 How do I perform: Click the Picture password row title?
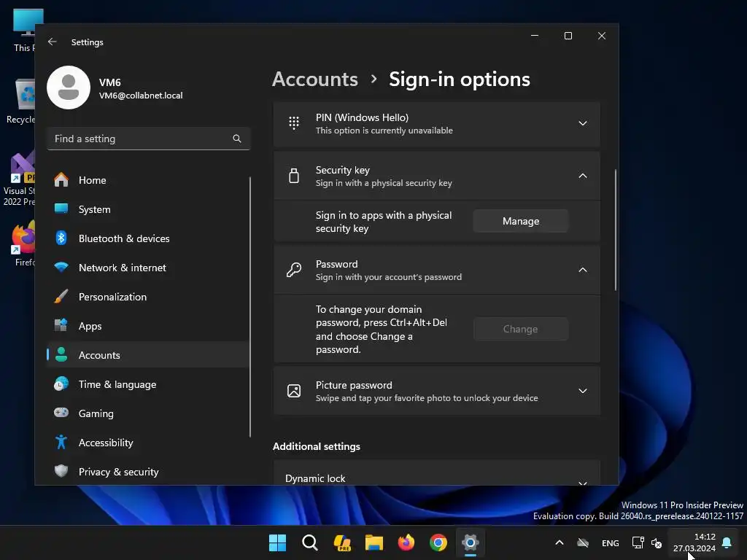(354, 385)
